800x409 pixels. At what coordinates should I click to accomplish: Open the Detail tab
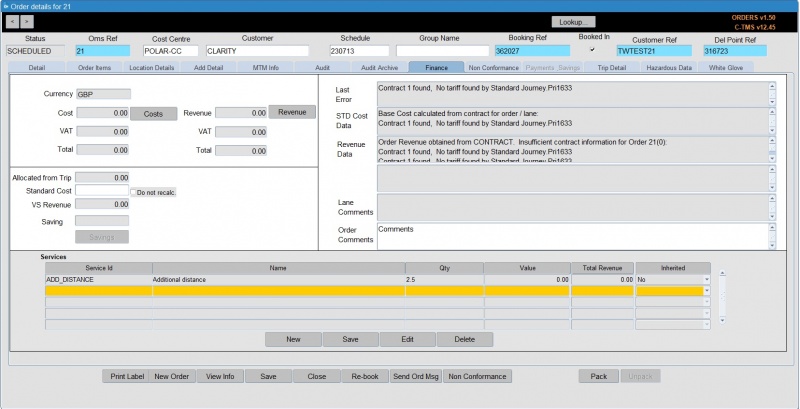(x=37, y=67)
